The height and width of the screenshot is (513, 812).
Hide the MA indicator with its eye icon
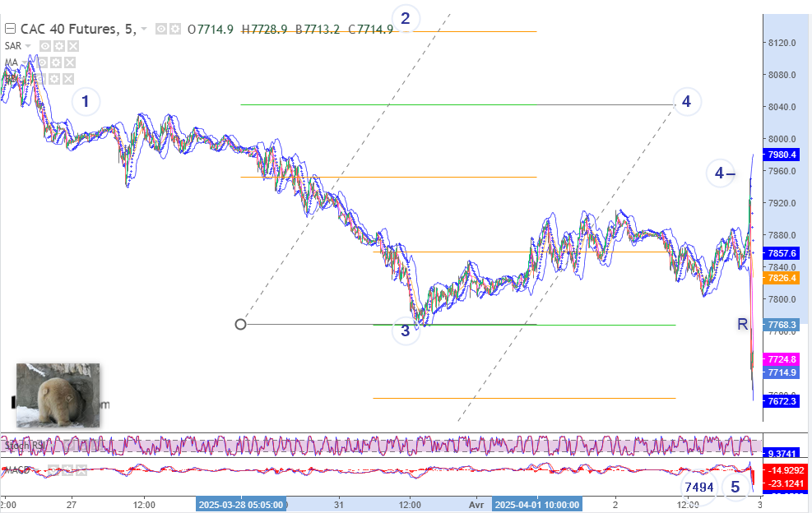(42, 62)
